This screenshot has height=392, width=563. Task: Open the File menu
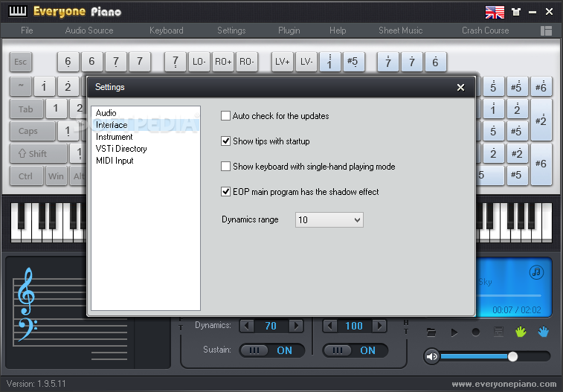point(27,30)
